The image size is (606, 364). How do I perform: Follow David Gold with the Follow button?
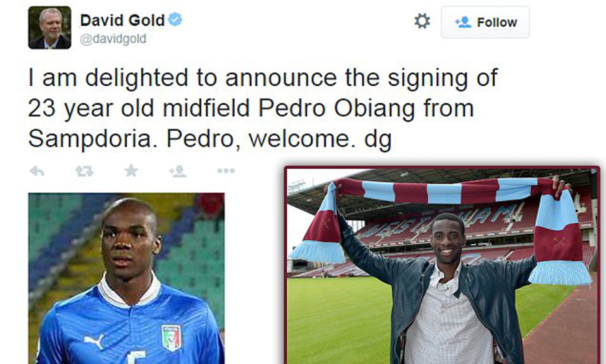point(485,22)
